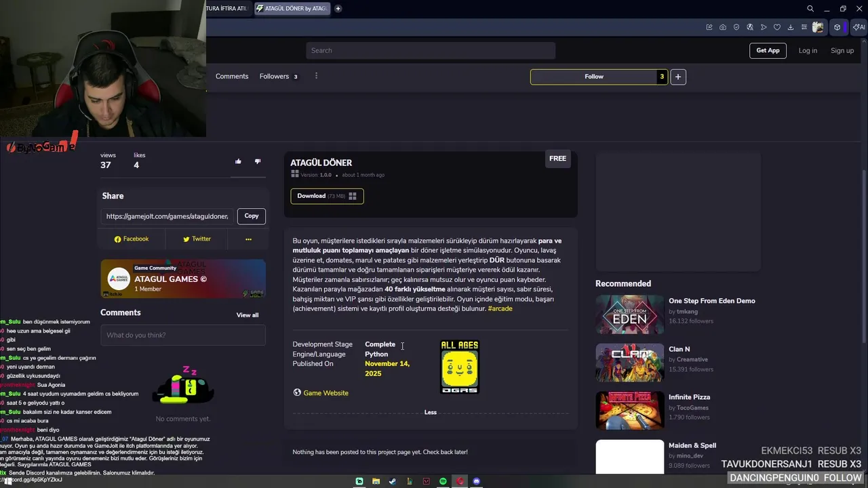Click the Get App button
This screenshot has height=488, width=868.
pyautogui.click(x=768, y=50)
